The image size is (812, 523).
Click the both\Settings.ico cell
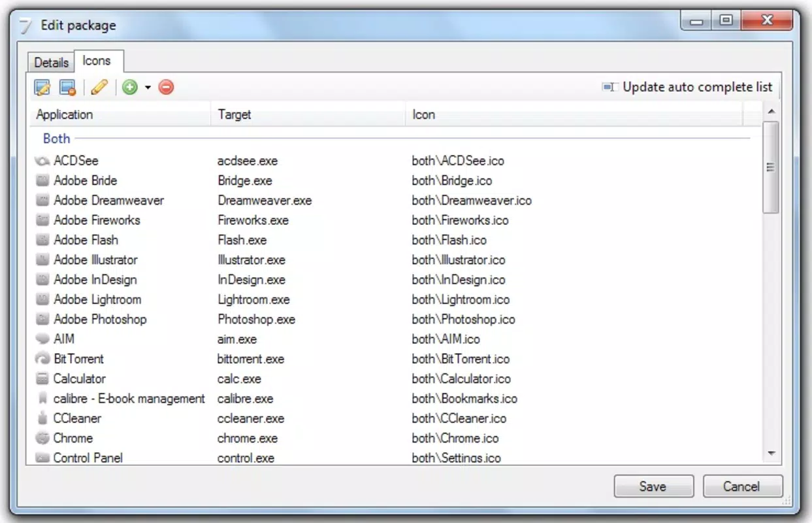(456, 458)
